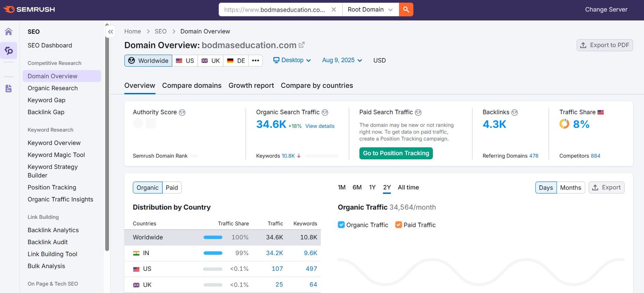Screen dimensions: 644x293
Task: Clear the domain search field
Action: (x=334, y=10)
